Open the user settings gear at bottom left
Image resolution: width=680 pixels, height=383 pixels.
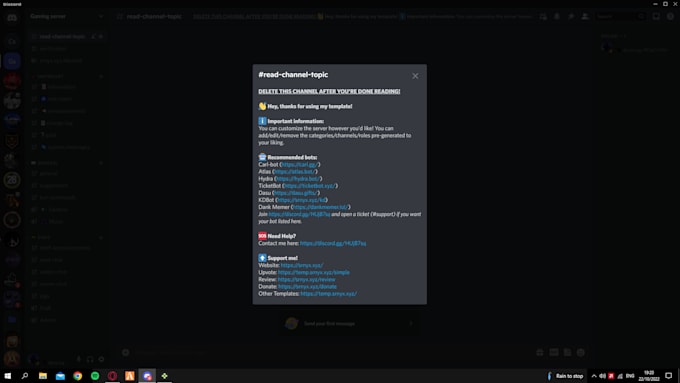[101, 359]
